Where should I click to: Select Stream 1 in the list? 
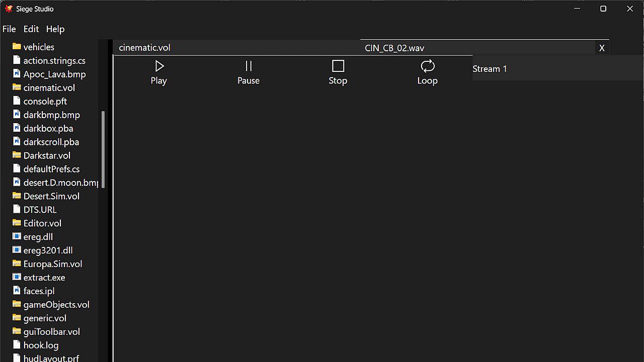490,69
